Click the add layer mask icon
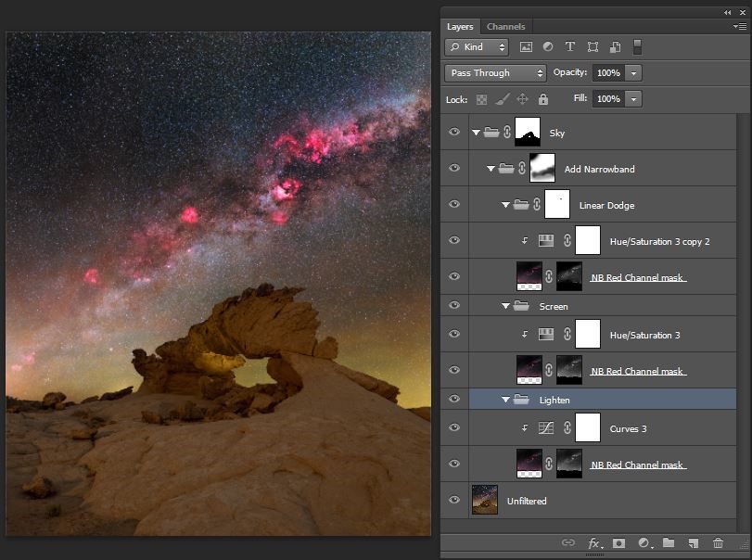The width and height of the screenshot is (752, 560). (618, 543)
